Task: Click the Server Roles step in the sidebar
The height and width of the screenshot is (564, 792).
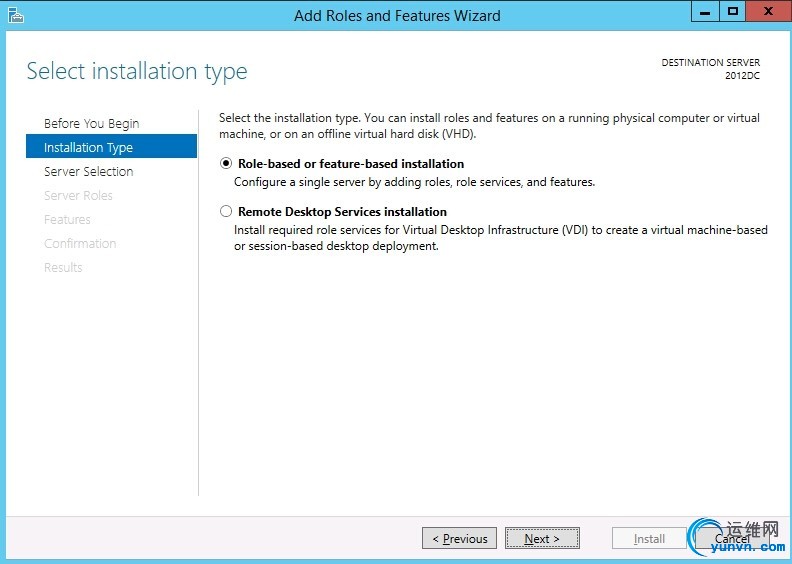Action: coord(78,196)
